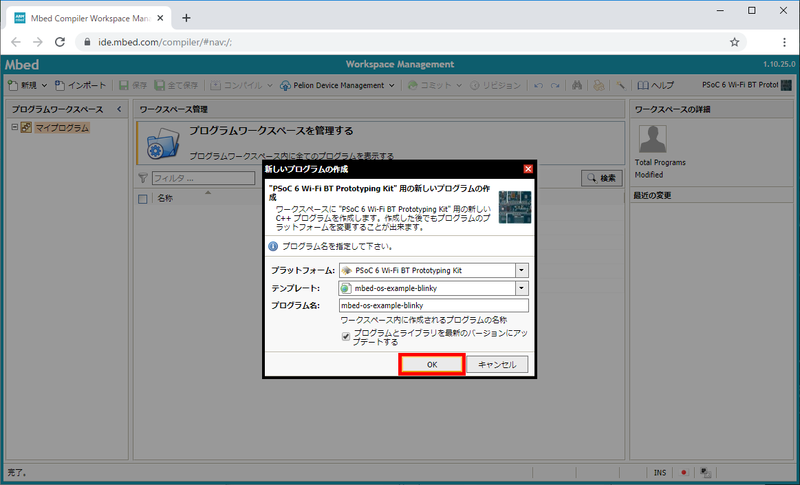Viewport: 800px width, 485px height.
Task: Click the ワークスペース管理 panel title
Action: coord(173,109)
